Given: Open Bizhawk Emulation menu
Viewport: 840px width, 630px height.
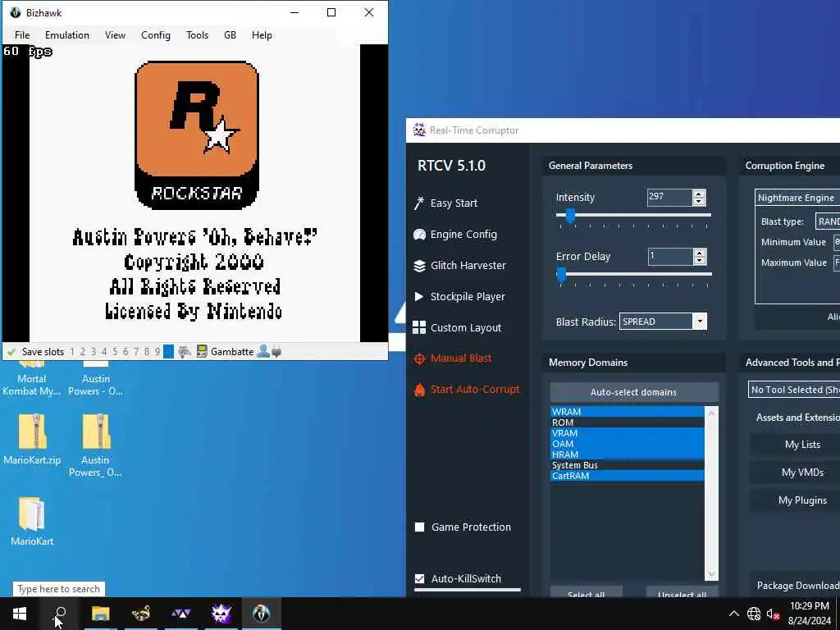Looking at the screenshot, I should pyautogui.click(x=67, y=35).
